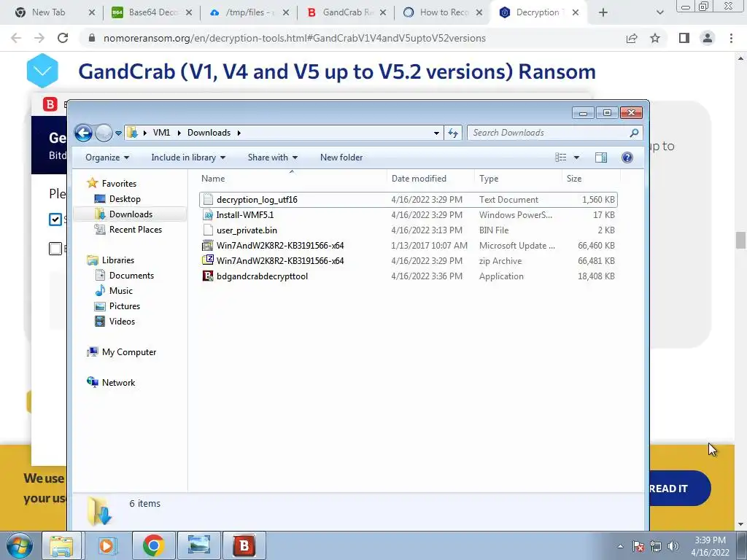Open a new Chrome tab

pos(603,12)
